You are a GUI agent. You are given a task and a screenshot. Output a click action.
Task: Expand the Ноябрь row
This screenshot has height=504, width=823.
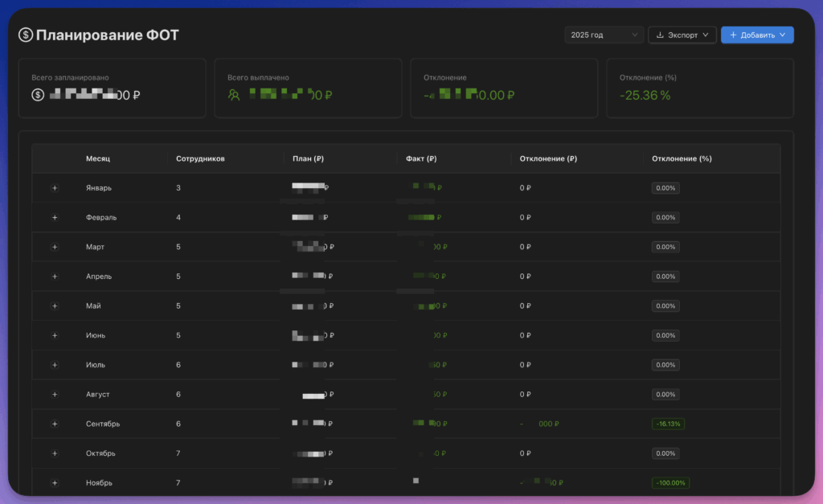[55, 482]
